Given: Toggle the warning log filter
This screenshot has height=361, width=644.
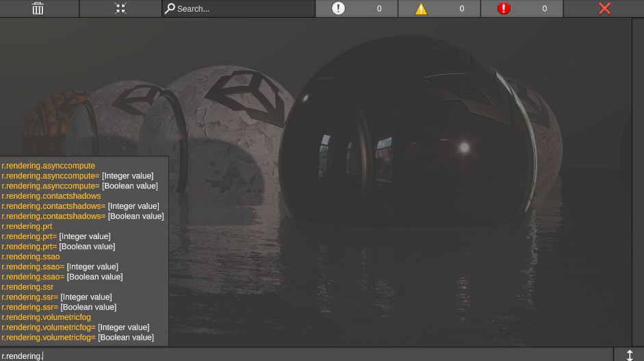Looking at the screenshot, I should pos(440,8).
